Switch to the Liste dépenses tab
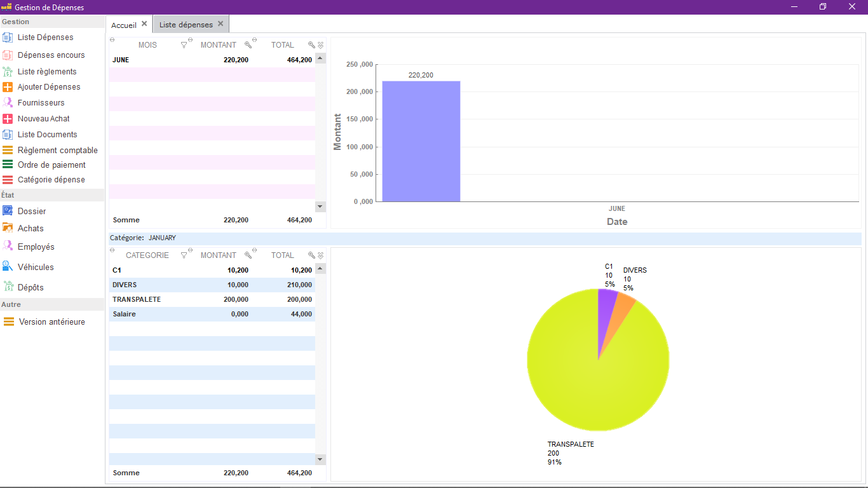This screenshot has height=488, width=868. point(186,25)
